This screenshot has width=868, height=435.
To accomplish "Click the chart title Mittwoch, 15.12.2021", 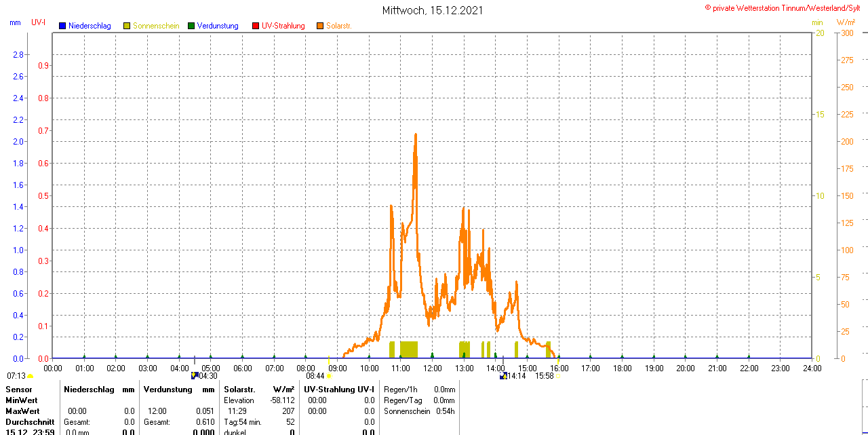I will coord(433,10).
